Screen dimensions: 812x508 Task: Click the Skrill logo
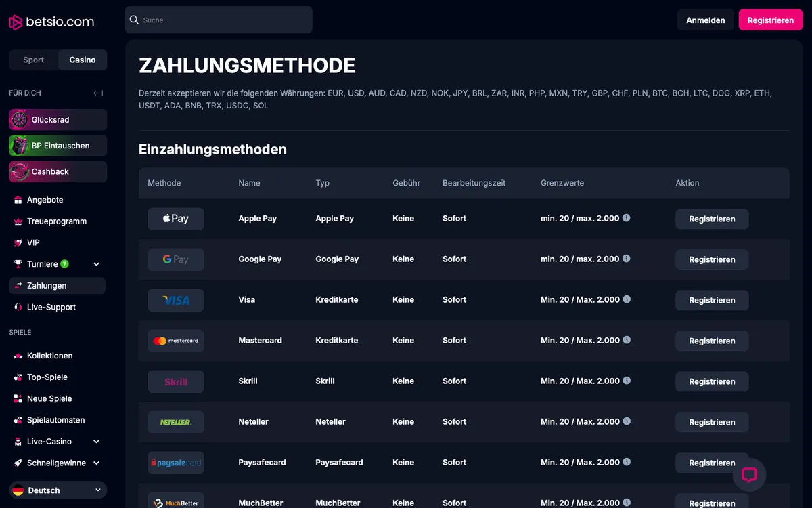176,381
